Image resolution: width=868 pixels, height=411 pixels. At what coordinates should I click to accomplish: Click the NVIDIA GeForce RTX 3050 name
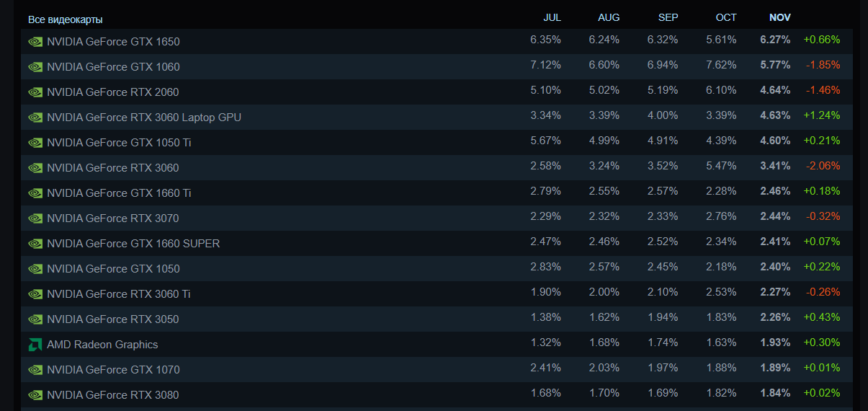112,319
